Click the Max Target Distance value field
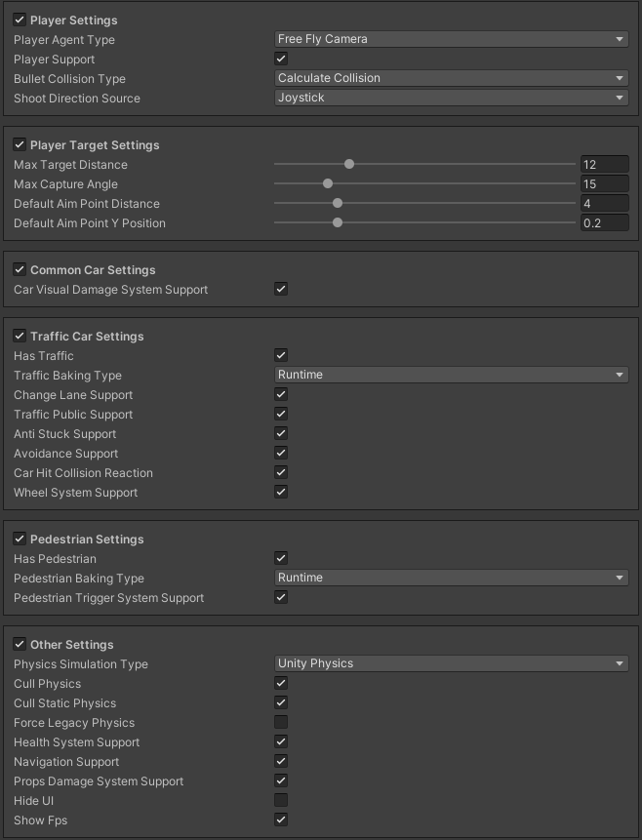642x840 pixels. [x=605, y=165]
